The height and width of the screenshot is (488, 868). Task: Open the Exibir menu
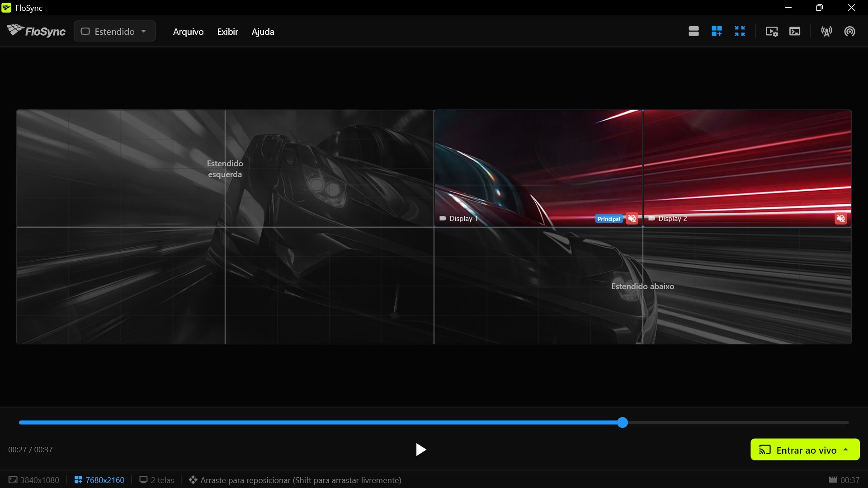(227, 32)
